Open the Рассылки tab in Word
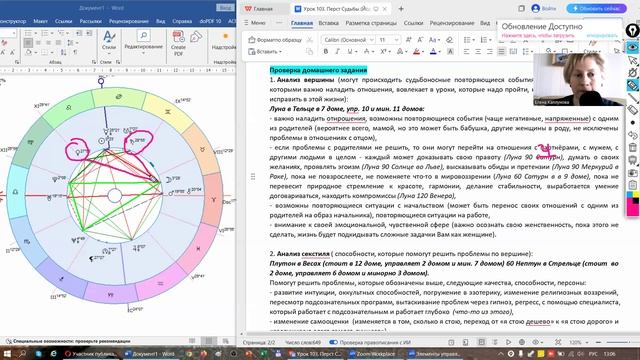Image resolution: width=640 pixels, height=360 pixels. pos(90,21)
